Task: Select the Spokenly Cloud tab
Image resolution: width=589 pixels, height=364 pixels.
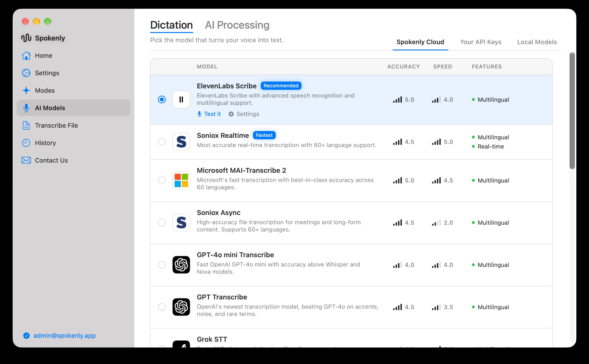Action: 420,42
